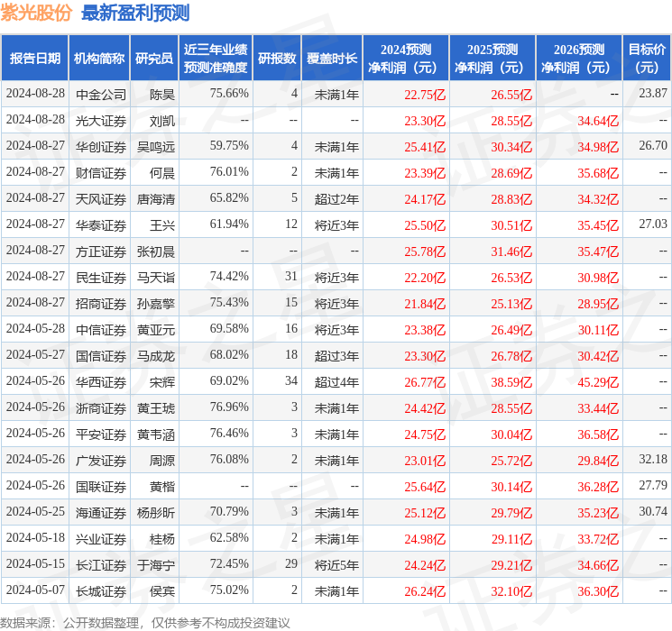The height and width of the screenshot is (631, 672).
Task: Select the 研究员 column header
Action: 154,59
